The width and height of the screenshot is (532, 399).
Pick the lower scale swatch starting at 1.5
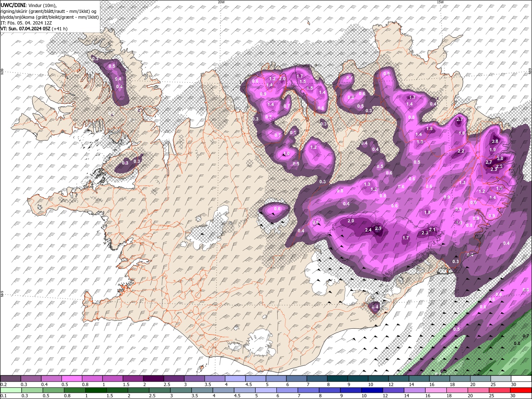tap(117, 390)
